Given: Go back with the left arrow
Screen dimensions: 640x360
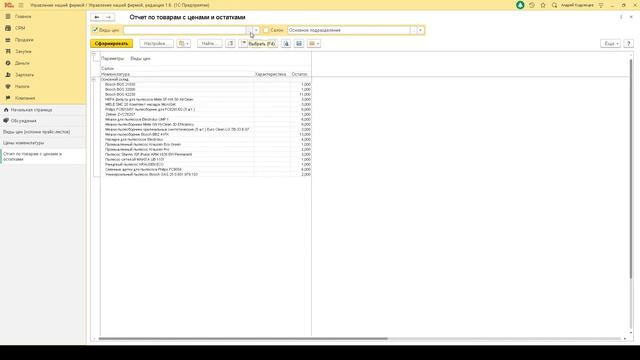Looking at the screenshot, I should (97, 17).
